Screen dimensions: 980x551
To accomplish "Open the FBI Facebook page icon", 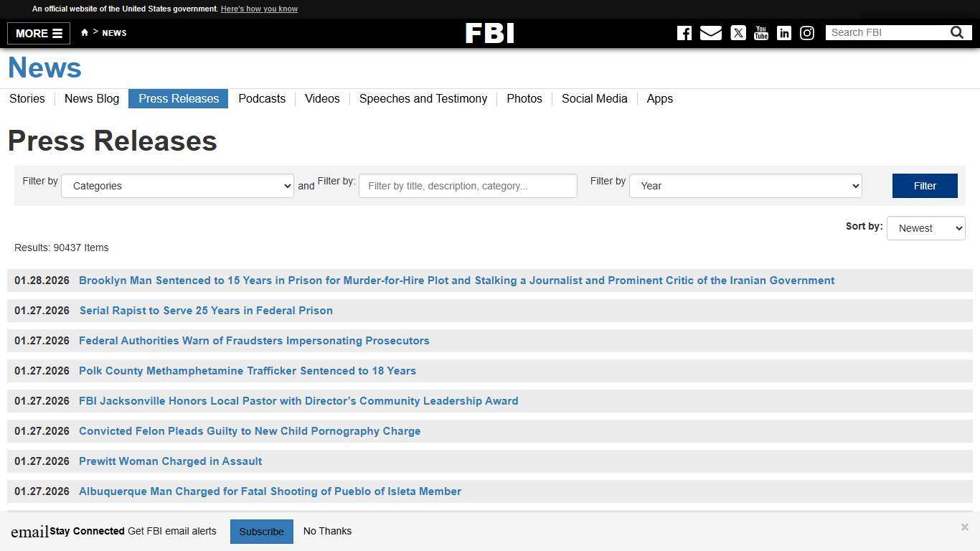I will click(684, 33).
